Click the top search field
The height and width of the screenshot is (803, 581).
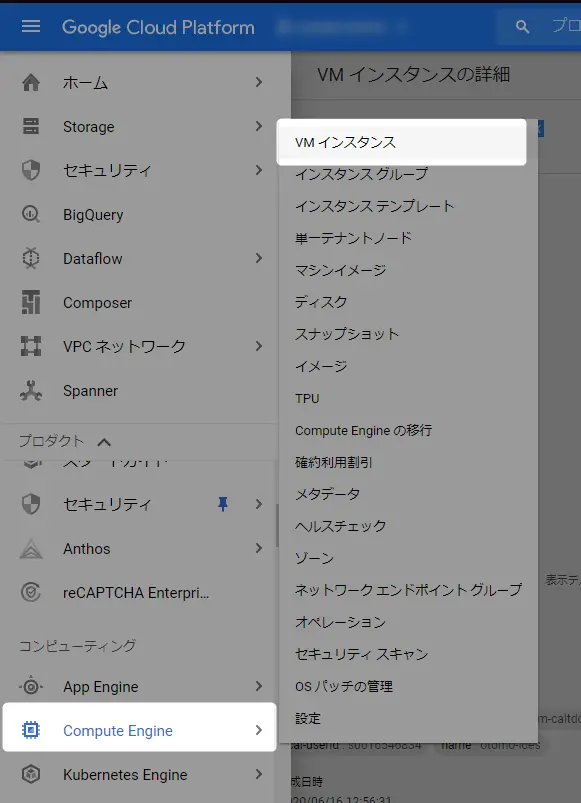click(539, 27)
